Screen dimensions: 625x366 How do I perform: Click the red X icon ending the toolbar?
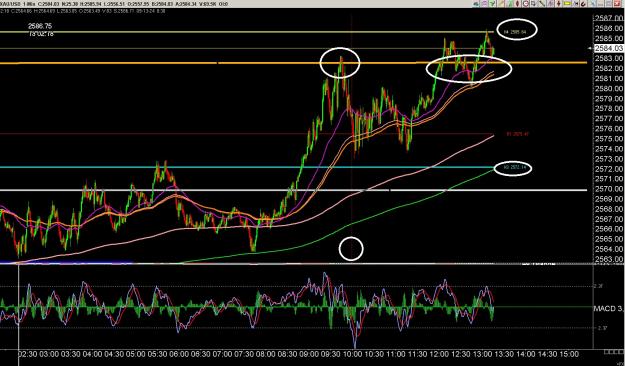[617, 4]
